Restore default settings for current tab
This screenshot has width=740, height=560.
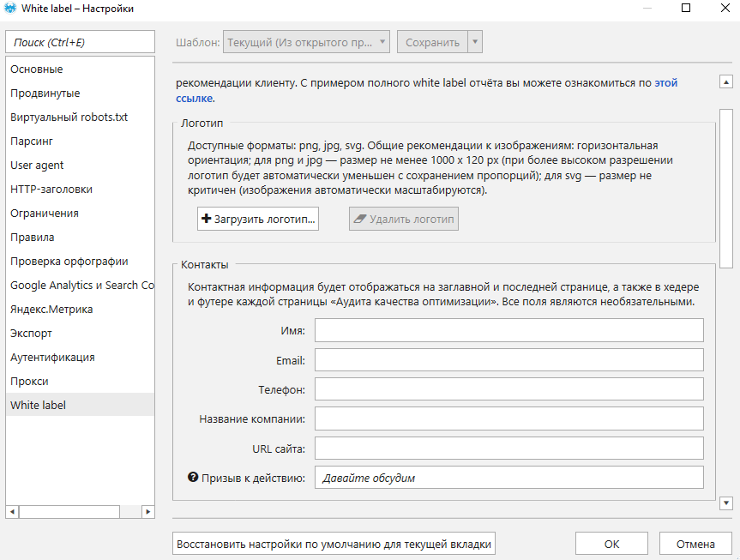334,544
